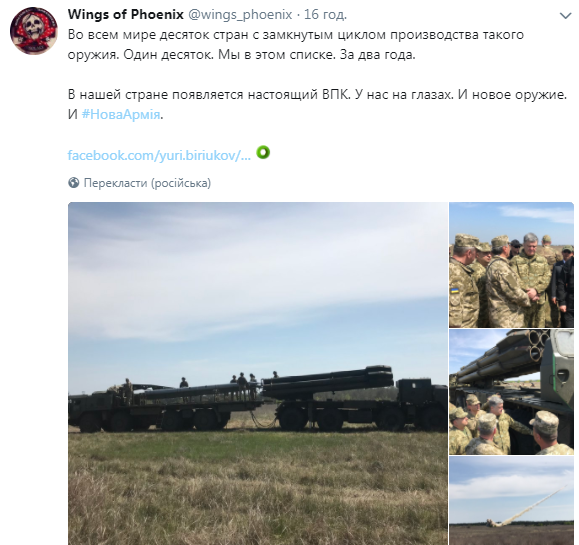Open the Wings of Phoenix avatar
The height and width of the screenshot is (545, 579).
coord(34,30)
